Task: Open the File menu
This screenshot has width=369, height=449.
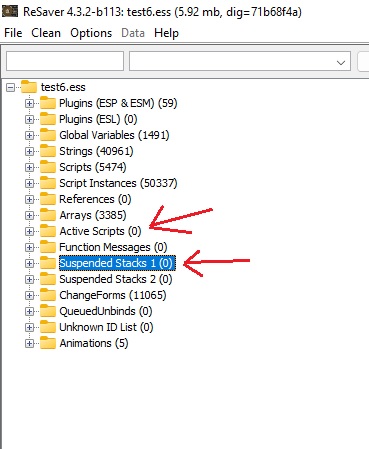Action: (x=13, y=33)
